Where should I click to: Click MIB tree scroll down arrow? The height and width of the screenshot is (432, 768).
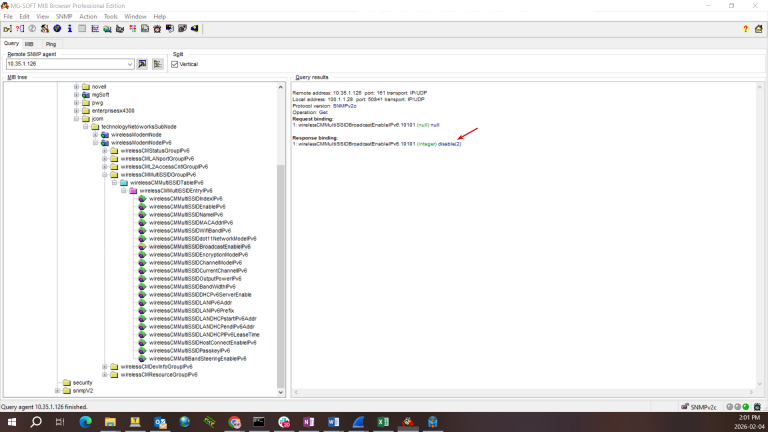(281, 392)
